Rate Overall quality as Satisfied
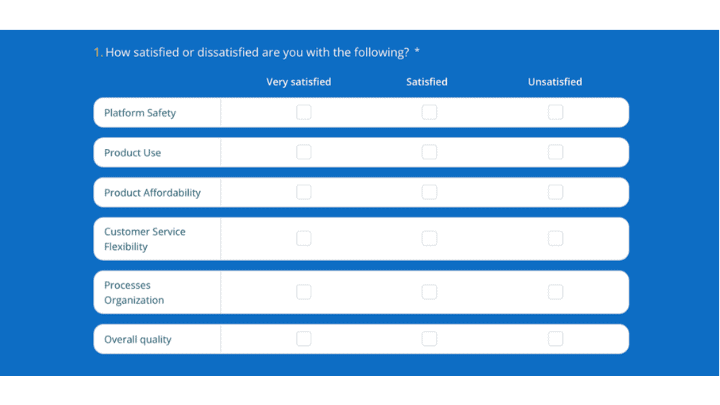Image resolution: width=720 pixels, height=405 pixels. [429, 339]
